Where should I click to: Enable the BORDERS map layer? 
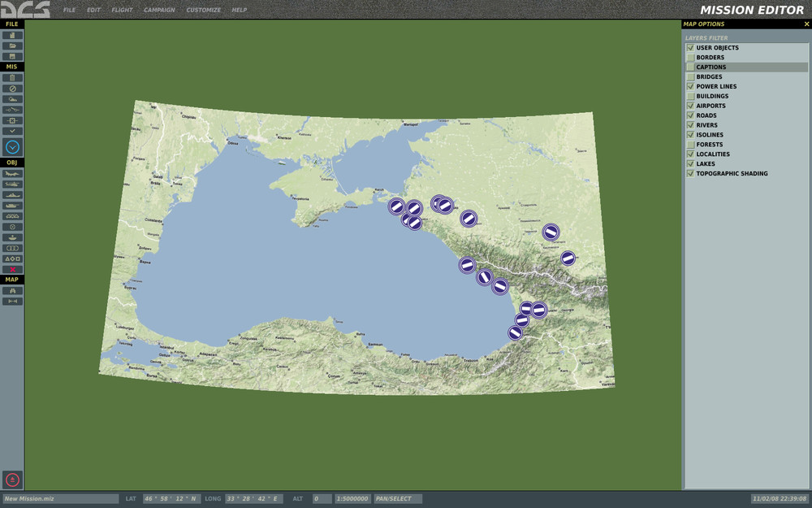click(x=690, y=57)
